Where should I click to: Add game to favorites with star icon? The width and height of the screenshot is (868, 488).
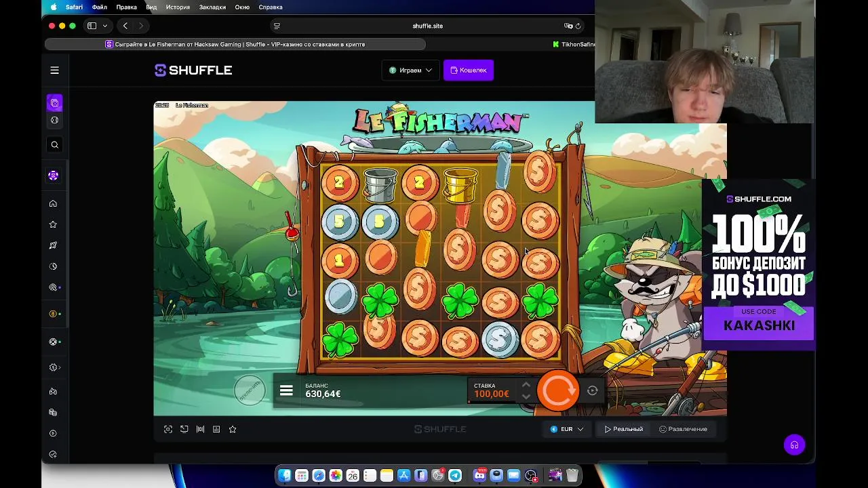point(233,429)
